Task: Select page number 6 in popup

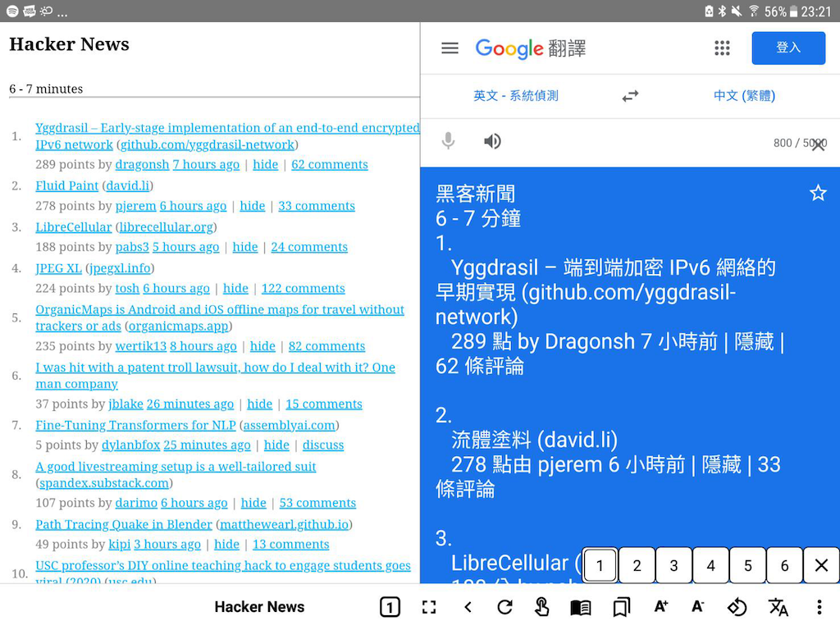Action: coord(784,565)
